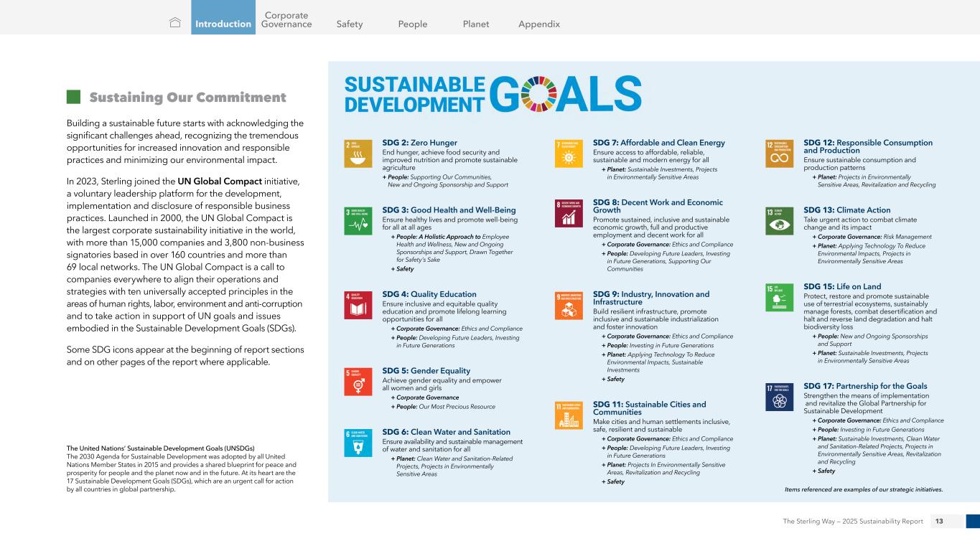Select 'SDG 7: Affordable and Clean Energy' heading
The height and width of the screenshot is (551, 980).
click(659, 143)
